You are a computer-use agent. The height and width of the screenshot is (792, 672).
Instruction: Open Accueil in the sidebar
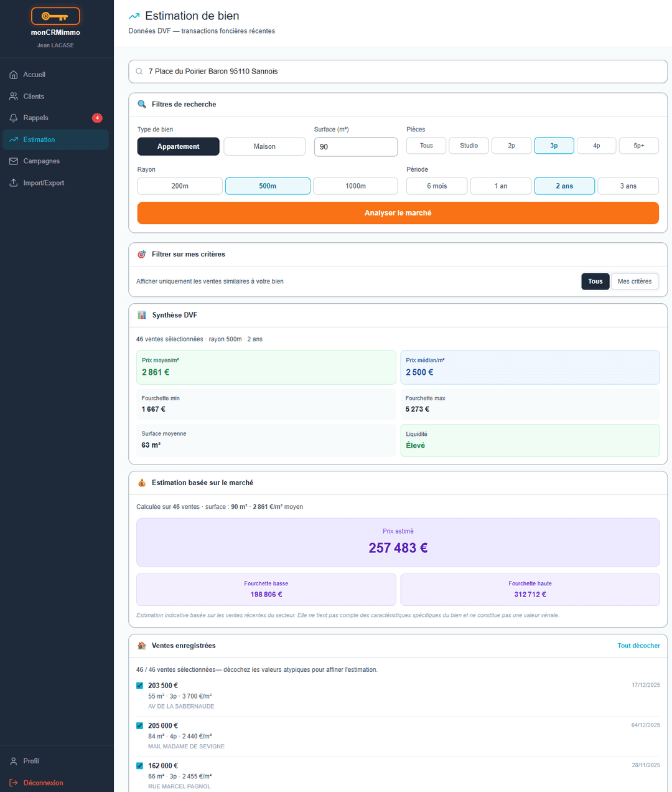coord(55,75)
